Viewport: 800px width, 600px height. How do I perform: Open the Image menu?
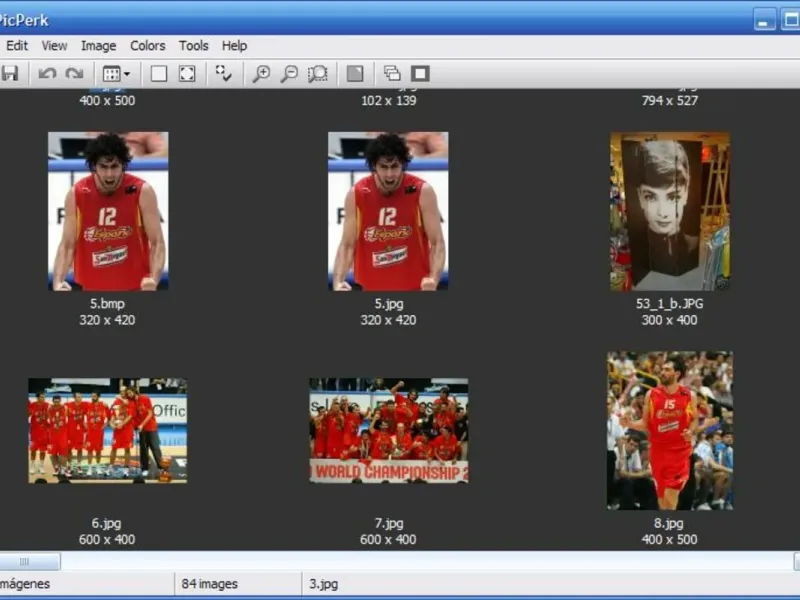click(x=98, y=45)
